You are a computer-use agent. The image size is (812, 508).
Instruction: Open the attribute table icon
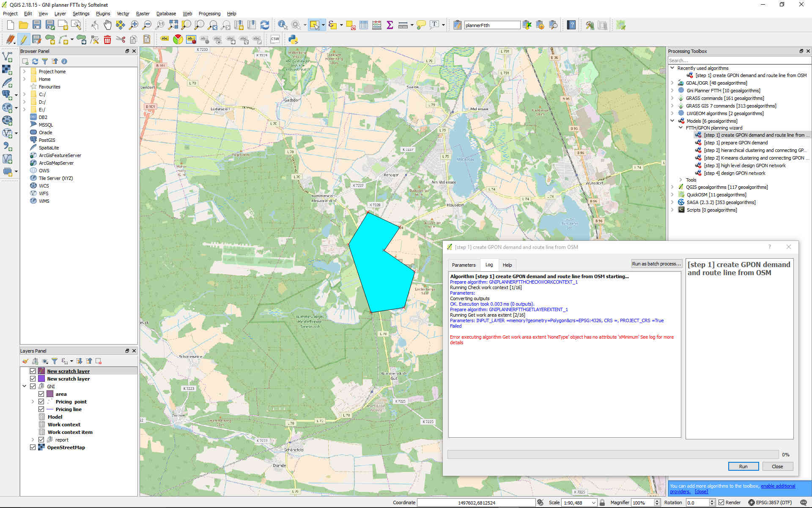tap(364, 25)
